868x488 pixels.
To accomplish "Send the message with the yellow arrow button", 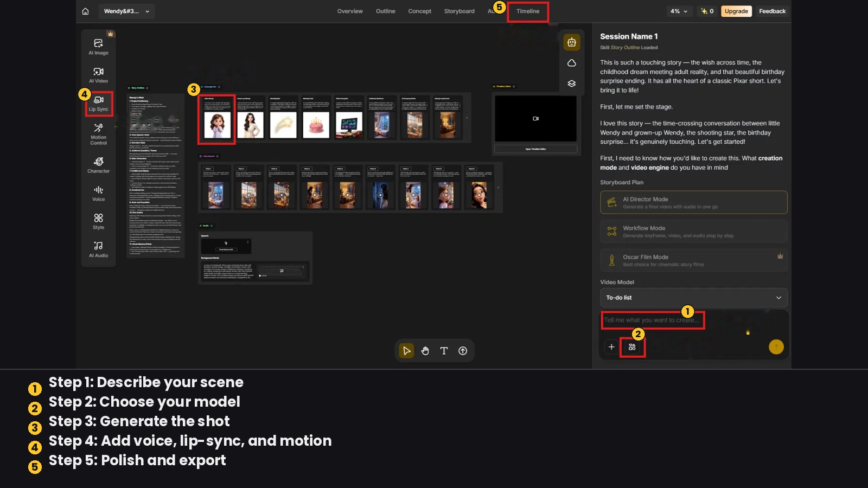I will click(776, 347).
